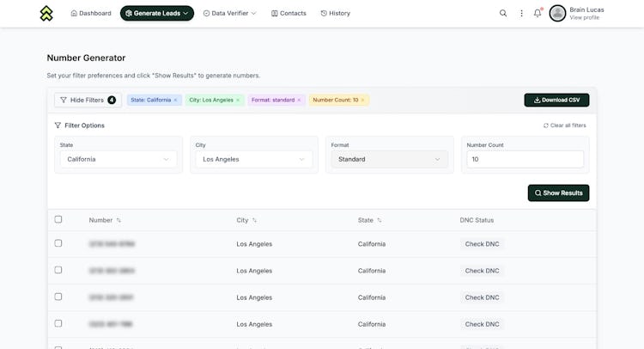Viewport: 644px width, 349px height.
Task: Open the notifications bell
Action: (538, 13)
